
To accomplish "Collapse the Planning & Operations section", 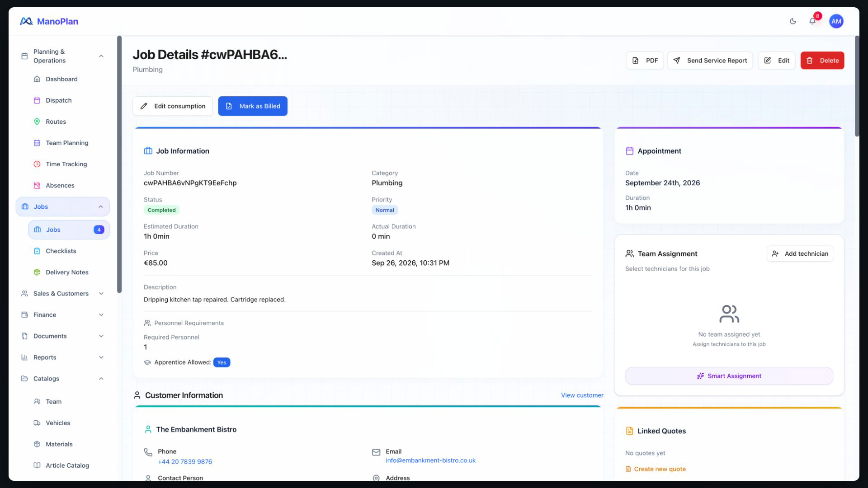I will [x=101, y=56].
